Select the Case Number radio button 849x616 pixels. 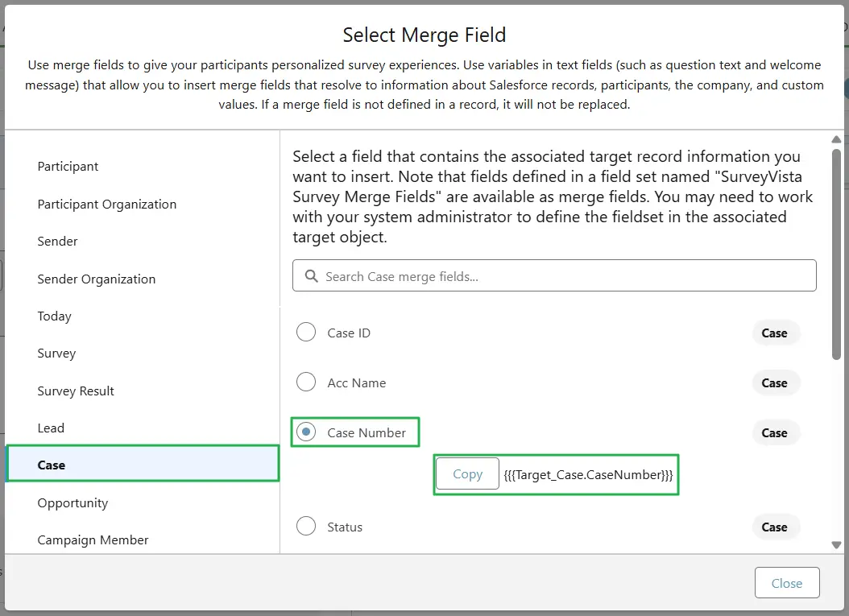(x=306, y=432)
